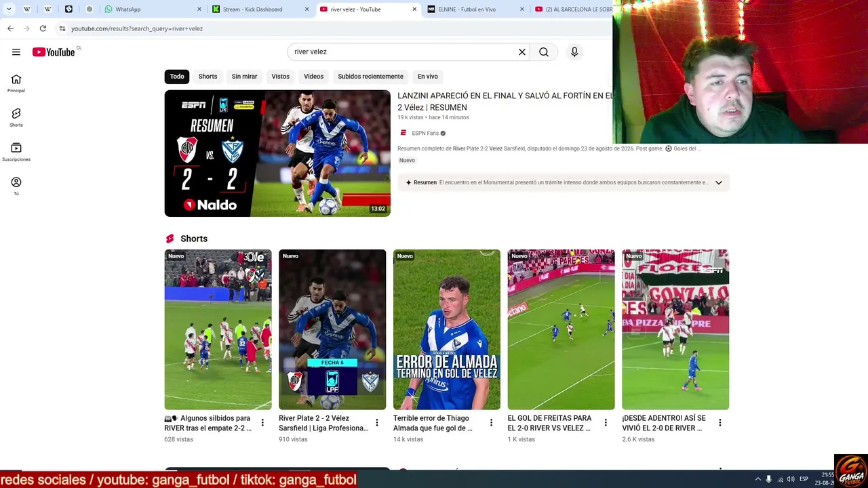Click the taskbar microphone tray icon
This screenshot has height=488, width=868.
point(768,479)
